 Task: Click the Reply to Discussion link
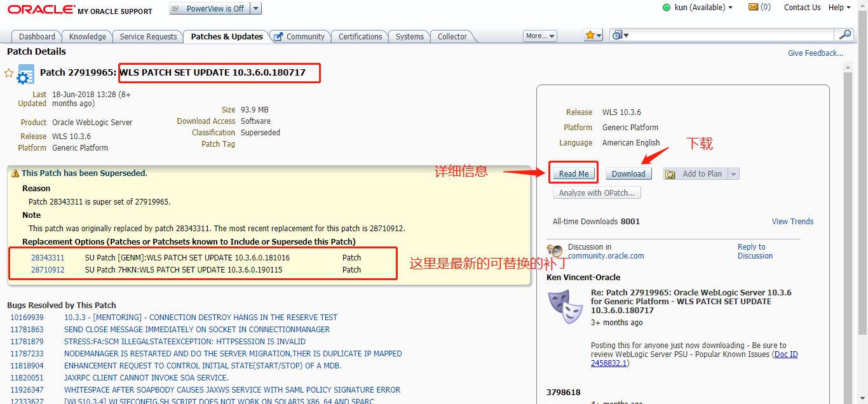[x=755, y=252]
